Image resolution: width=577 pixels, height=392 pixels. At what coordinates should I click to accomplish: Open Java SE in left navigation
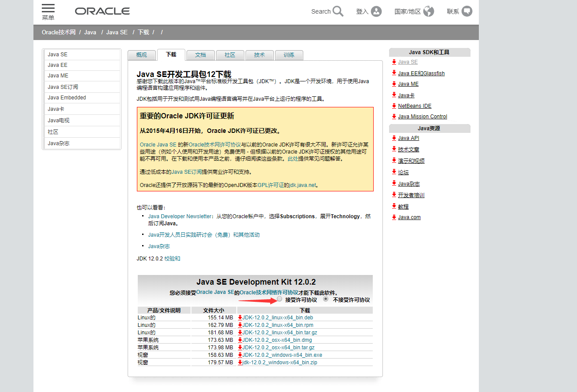tap(82, 55)
